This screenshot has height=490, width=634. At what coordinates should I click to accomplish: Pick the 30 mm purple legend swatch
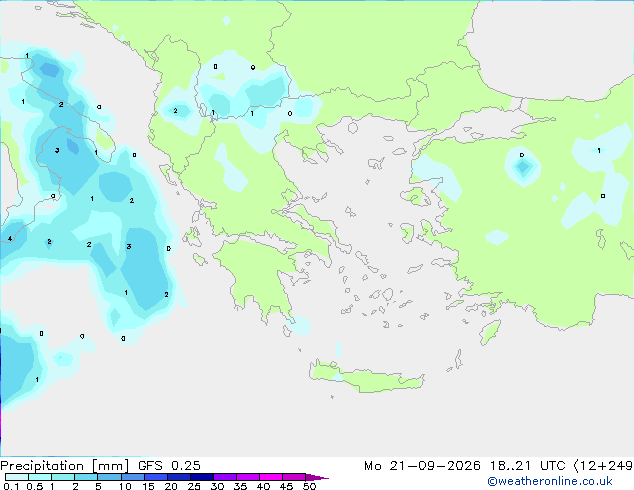(224, 477)
